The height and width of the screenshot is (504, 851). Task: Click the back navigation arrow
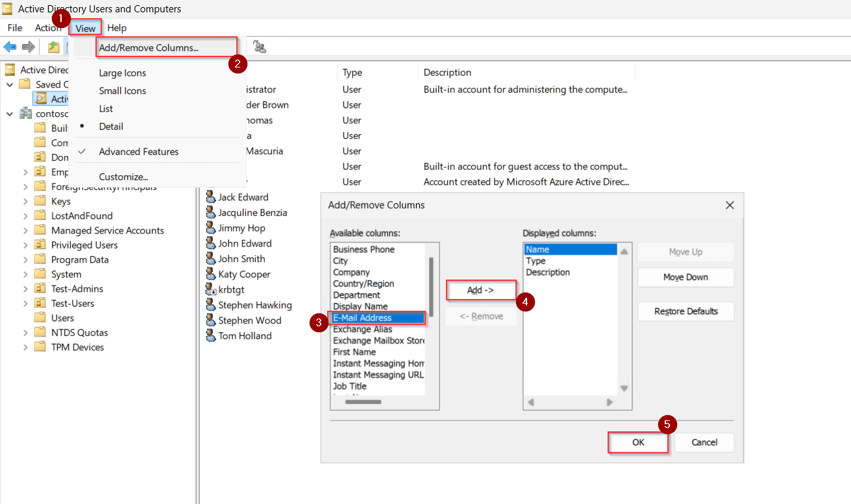point(10,46)
